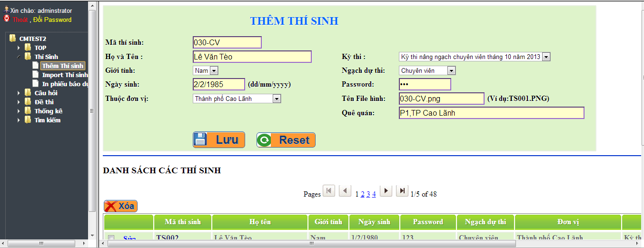Click the Lưu save button
Image resolution: width=644 pixels, height=248 pixels.
[x=219, y=140]
